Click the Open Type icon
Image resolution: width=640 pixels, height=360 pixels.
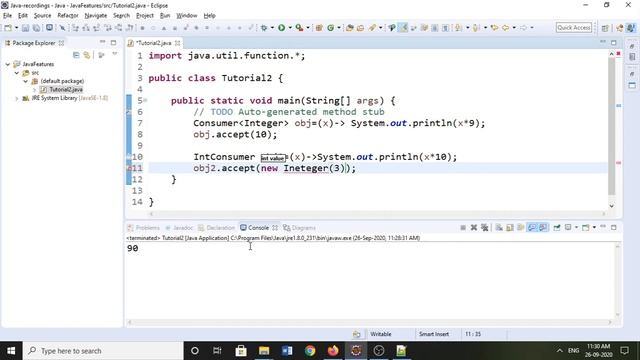click(x=350, y=28)
